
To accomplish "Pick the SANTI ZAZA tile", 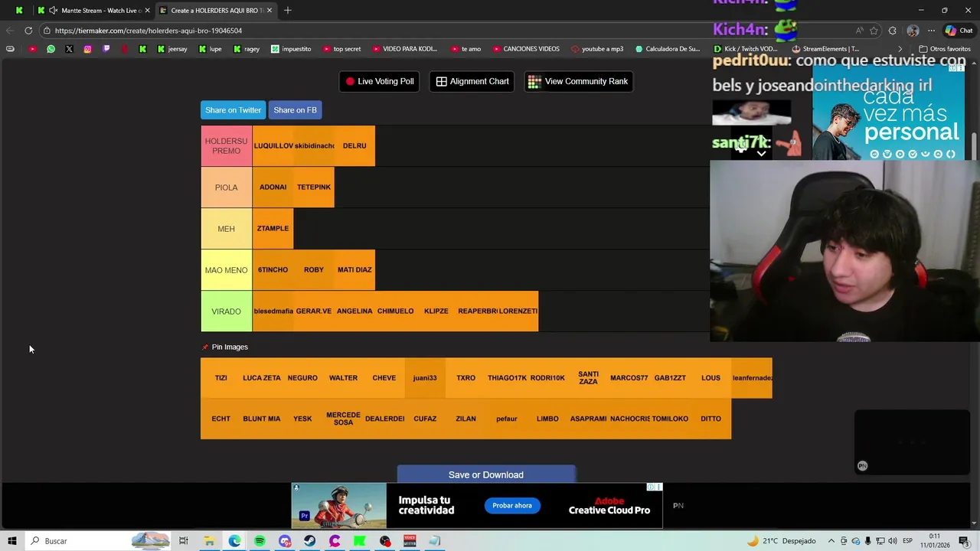I will 588,378.
